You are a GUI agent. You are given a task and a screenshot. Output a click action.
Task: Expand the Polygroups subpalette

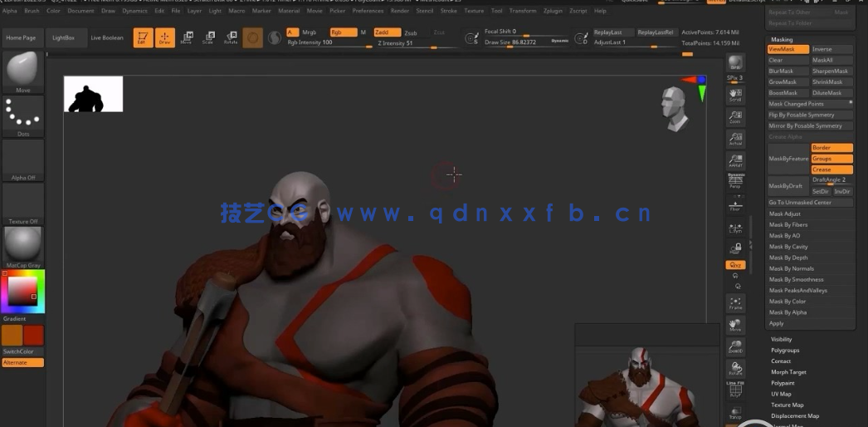(x=785, y=351)
